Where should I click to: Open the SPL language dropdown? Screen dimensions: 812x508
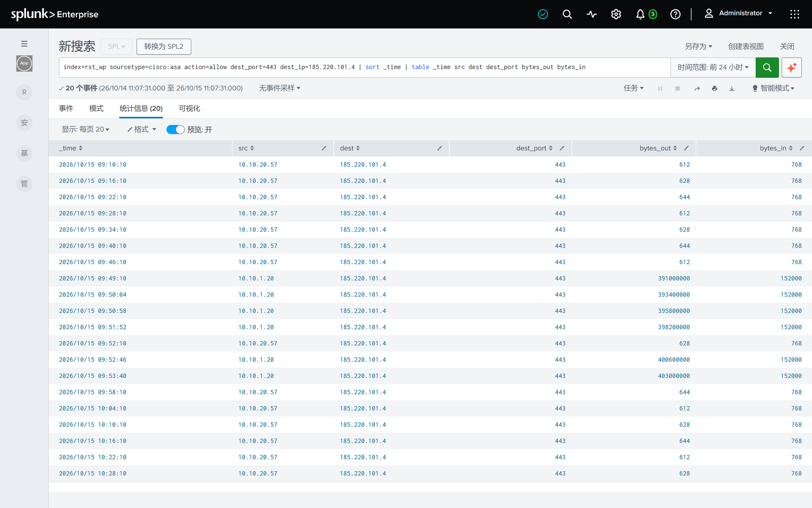tap(116, 47)
